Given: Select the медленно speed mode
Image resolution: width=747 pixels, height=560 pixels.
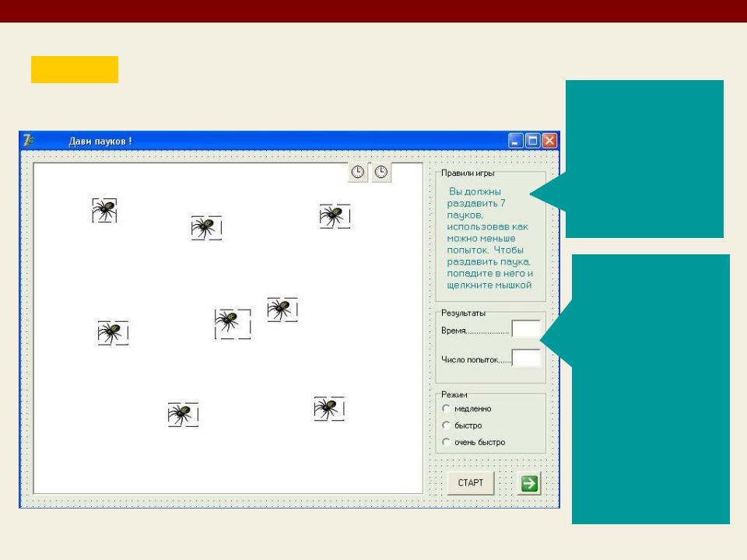Looking at the screenshot, I should coord(467,408).
